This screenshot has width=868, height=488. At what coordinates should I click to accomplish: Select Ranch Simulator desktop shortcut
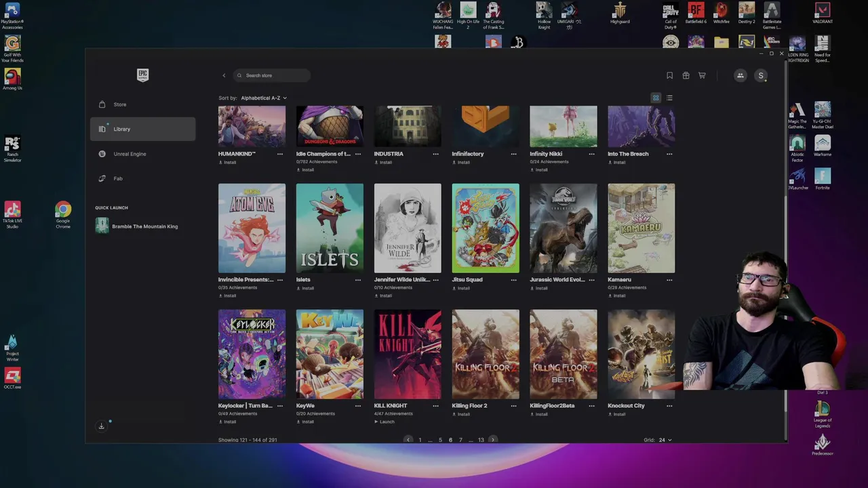coord(12,149)
